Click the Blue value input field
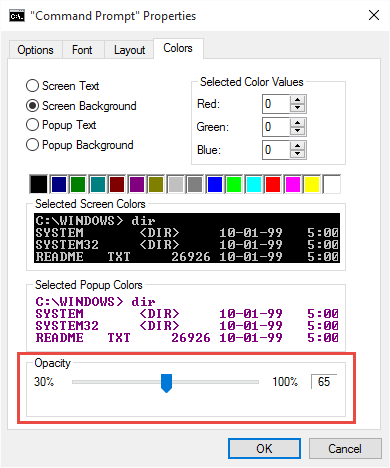Image resolution: width=390 pixels, height=468 pixels. click(276, 150)
